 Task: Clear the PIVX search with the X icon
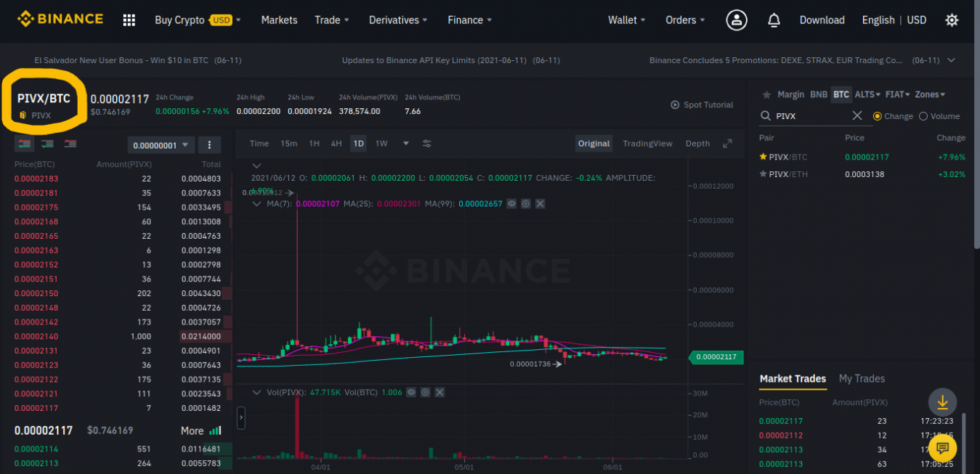pos(857,116)
